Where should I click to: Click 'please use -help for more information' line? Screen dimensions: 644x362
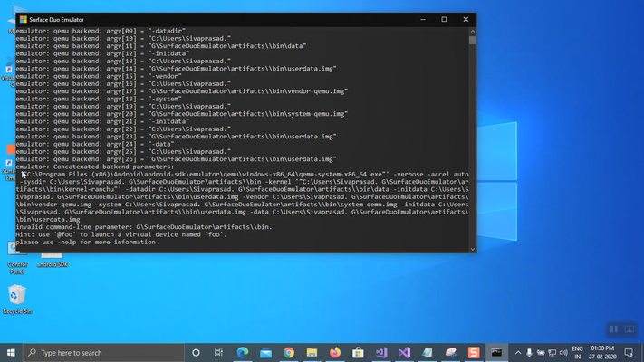pos(85,243)
